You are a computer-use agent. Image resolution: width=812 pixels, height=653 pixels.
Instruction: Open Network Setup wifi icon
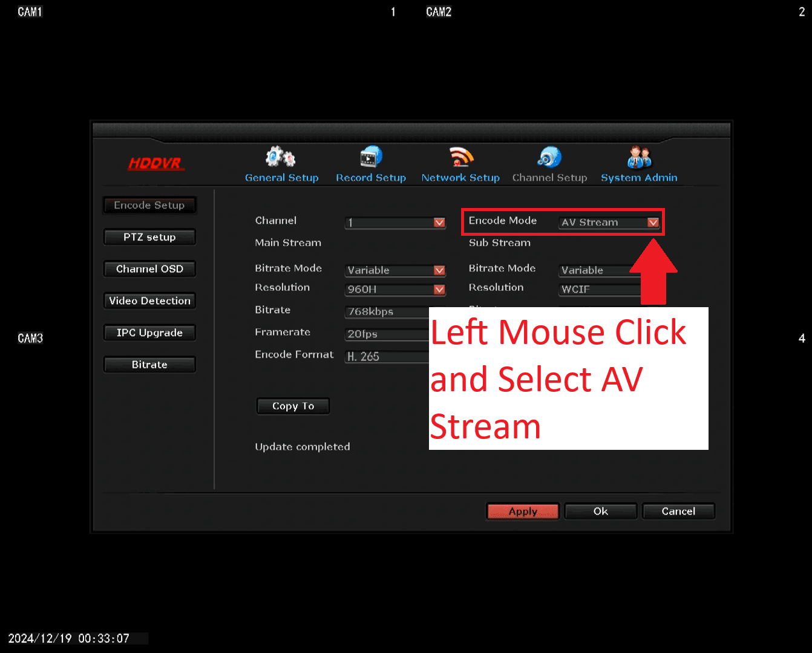pyautogui.click(x=461, y=157)
